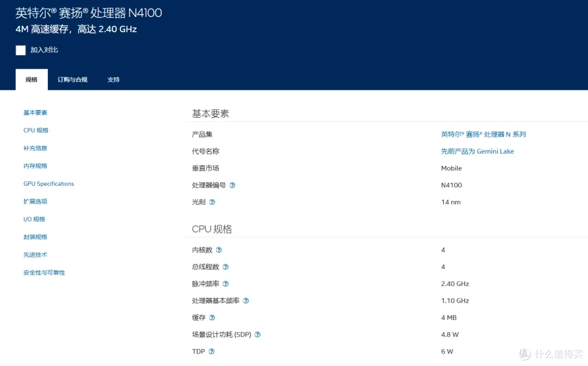Go to 先进技术 sidebar link
588x366 pixels.
point(35,255)
